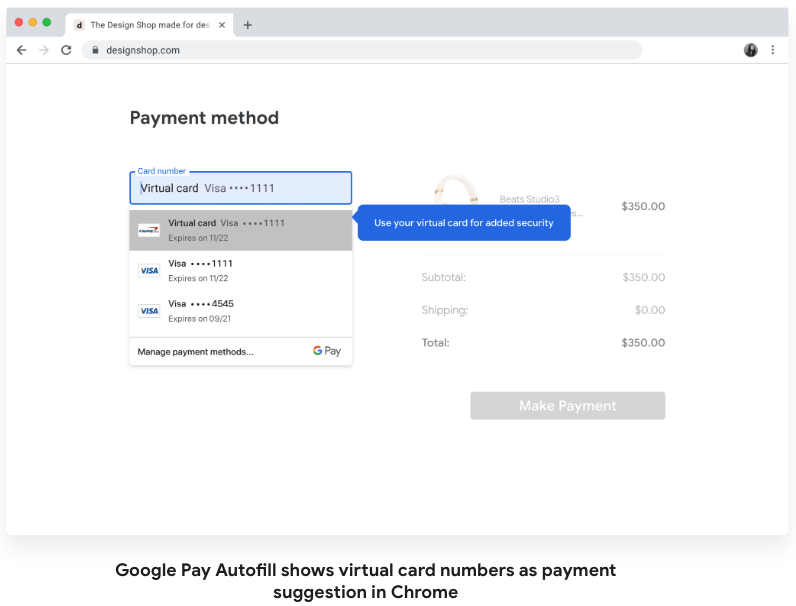Click the Capital One virtual card icon
The height and width of the screenshot is (606, 796).
pos(149,230)
